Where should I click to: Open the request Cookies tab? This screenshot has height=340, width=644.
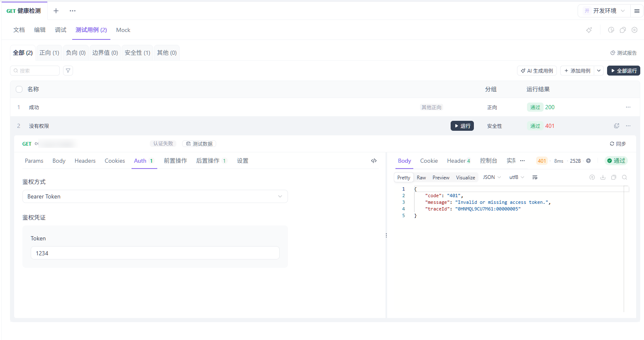point(115,161)
